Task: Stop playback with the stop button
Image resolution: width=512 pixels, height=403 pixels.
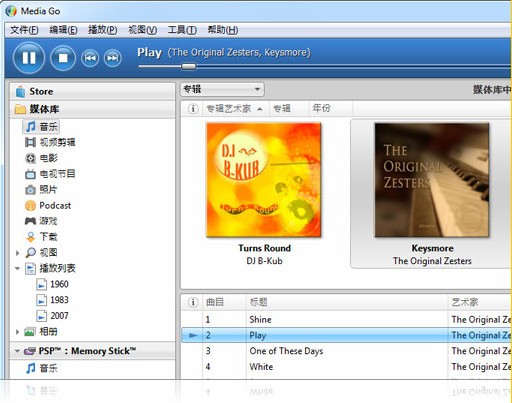Action: tap(63, 58)
